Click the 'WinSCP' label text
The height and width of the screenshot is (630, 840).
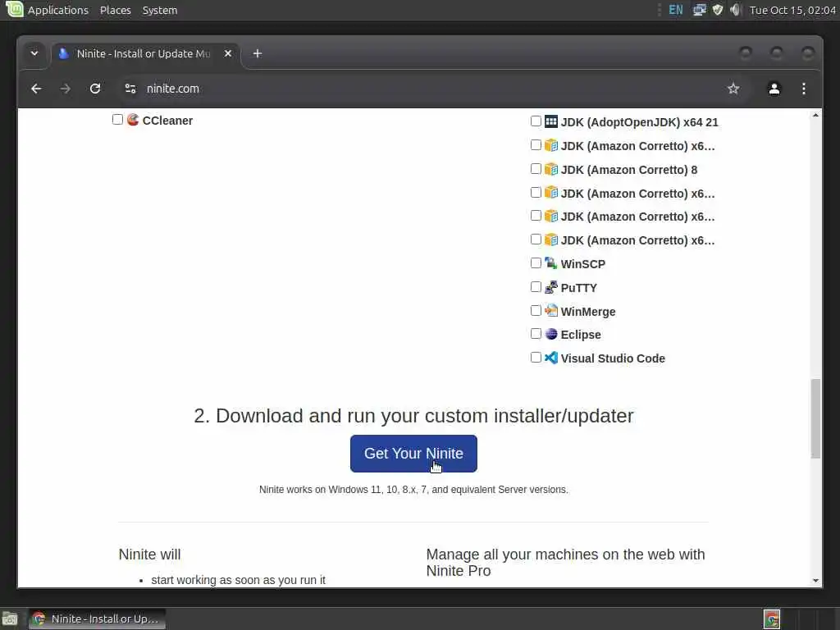point(583,264)
